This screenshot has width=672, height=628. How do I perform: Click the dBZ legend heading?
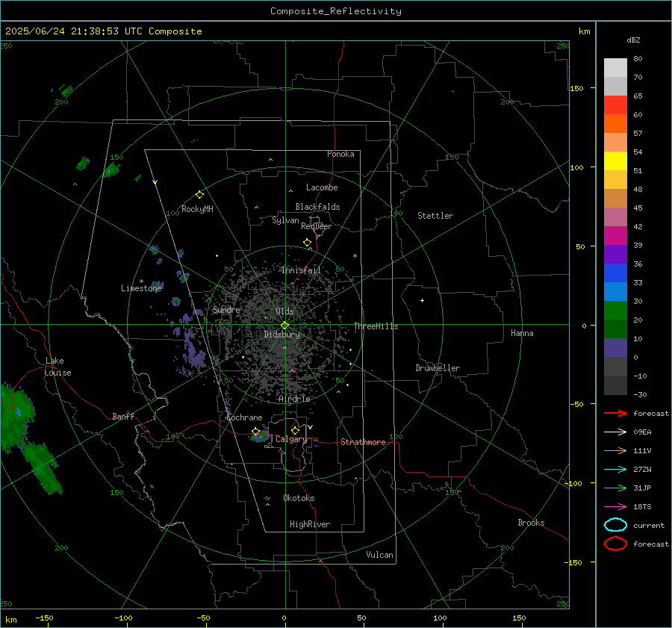click(633, 40)
